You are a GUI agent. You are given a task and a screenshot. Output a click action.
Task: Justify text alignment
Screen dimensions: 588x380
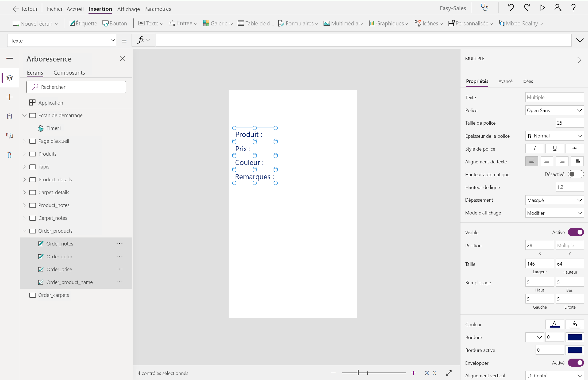tap(577, 161)
